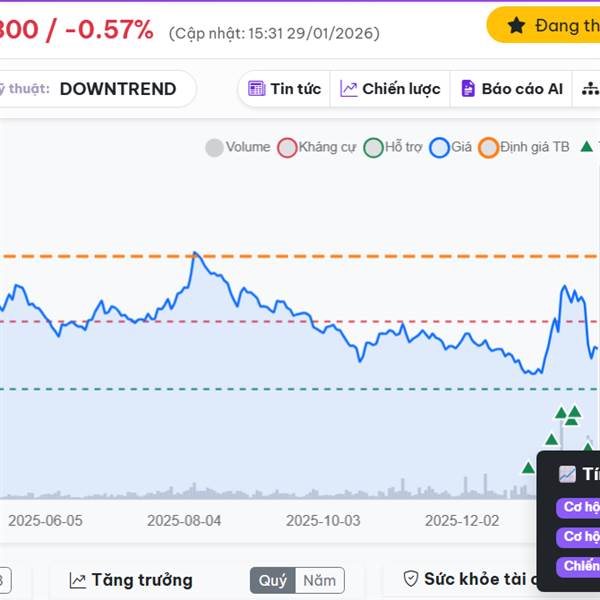
Task: Toggle the Kháng cự resistance line legend
Action: [x=317, y=147]
